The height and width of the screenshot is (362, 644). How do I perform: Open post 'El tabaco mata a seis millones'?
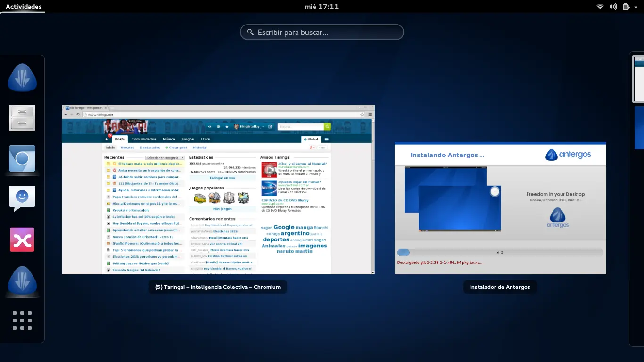pyautogui.click(x=149, y=164)
